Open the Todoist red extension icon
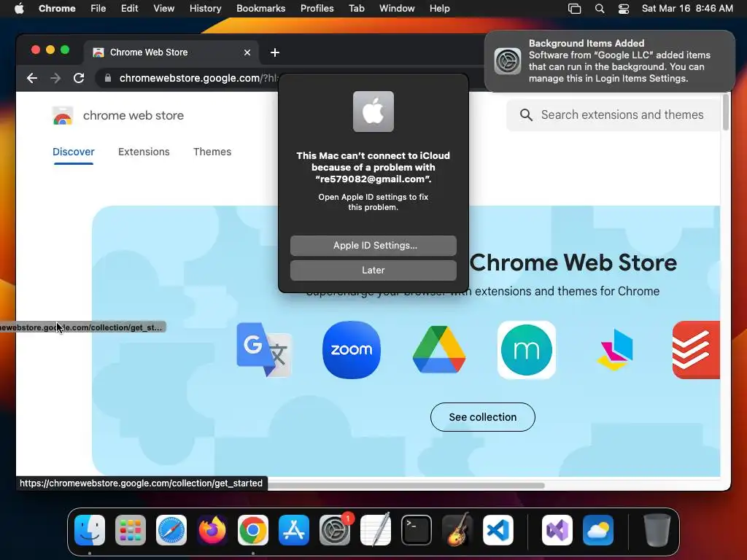Viewport: 747px width, 560px height. pyautogui.click(x=696, y=350)
